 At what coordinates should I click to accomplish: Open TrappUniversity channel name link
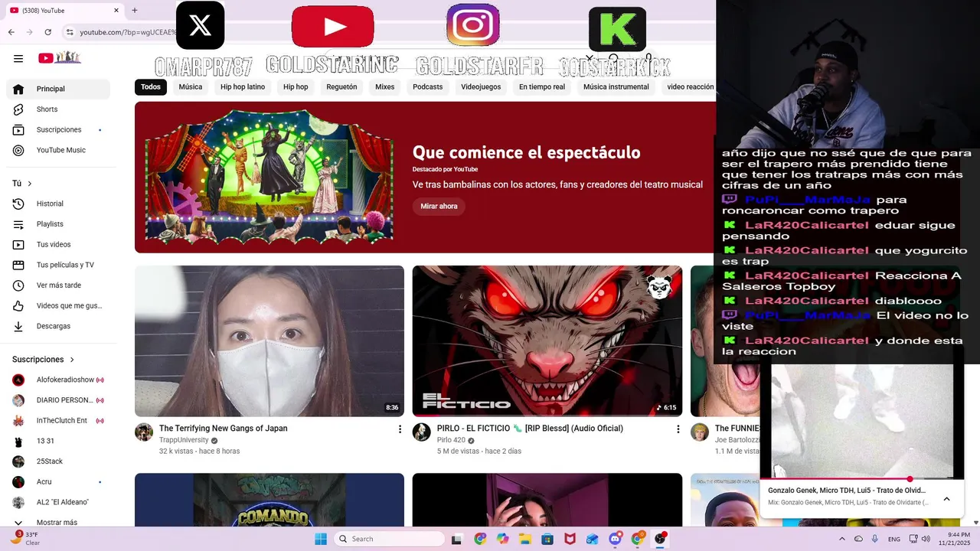pos(184,441)
